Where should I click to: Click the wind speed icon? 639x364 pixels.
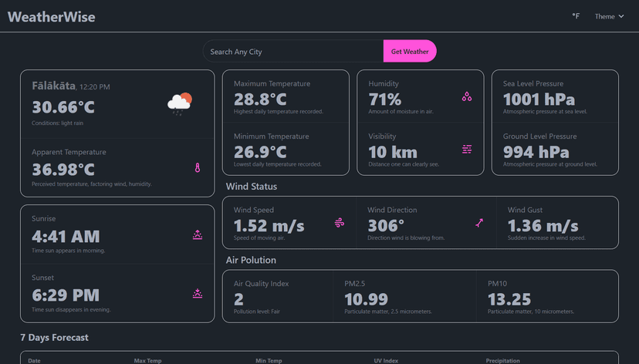pos(339,223)
